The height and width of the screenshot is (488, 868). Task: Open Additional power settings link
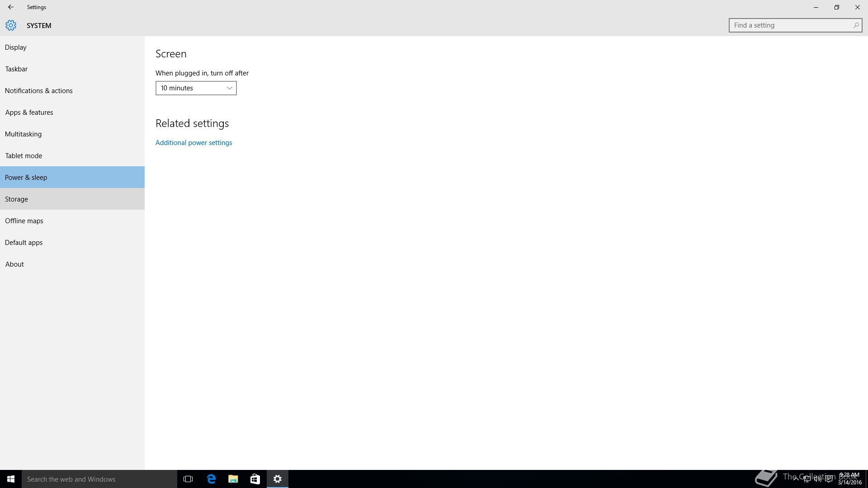point(193,143)
